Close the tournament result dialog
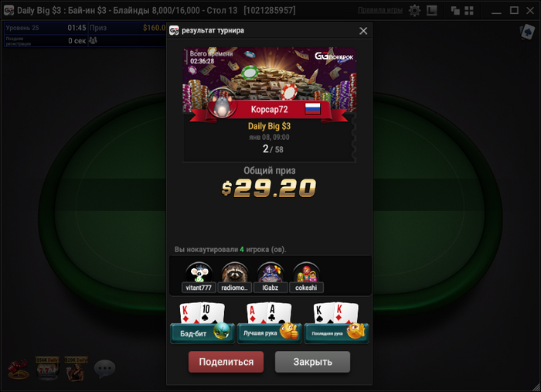Screen dimensions: 541x392 pyautogui.click(x=363, y=31)
